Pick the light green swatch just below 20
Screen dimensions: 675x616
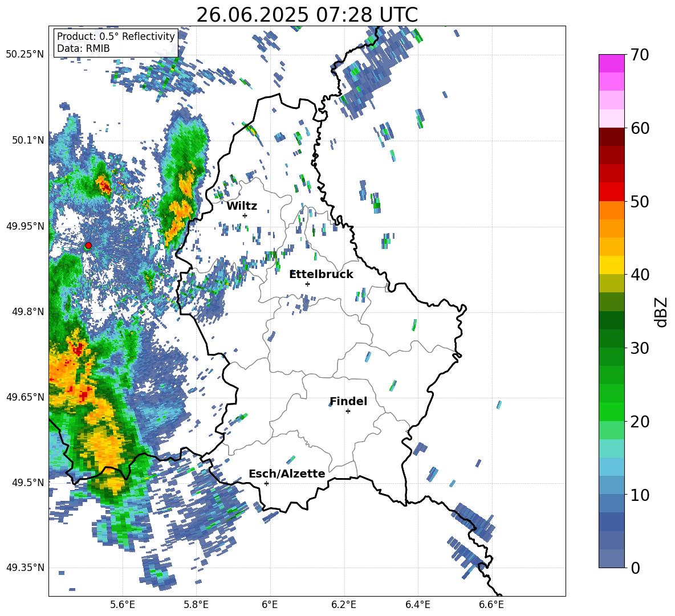pos(611,430)
